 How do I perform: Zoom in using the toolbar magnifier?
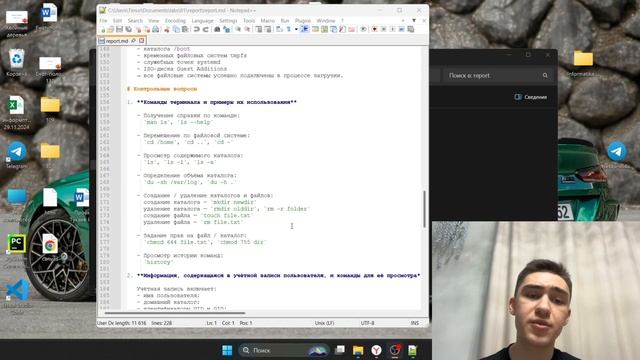[237, 29]
